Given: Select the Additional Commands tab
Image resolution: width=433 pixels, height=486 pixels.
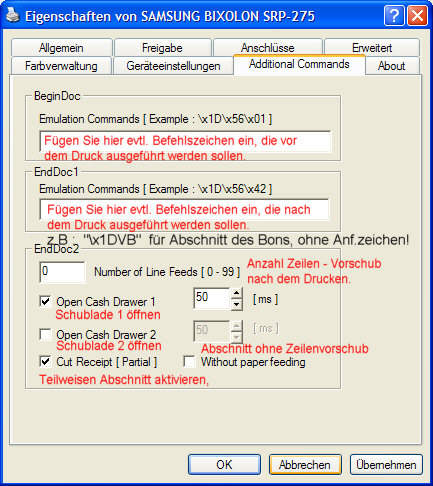Looking at the screenshot, I should tap(299, 64).
